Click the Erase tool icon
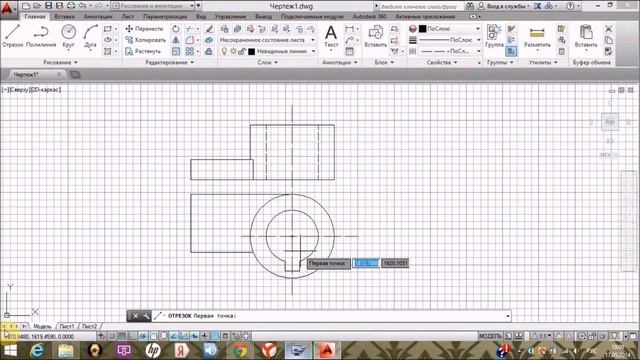Screen dimensions: 640x360 click(x=209, y=29)
